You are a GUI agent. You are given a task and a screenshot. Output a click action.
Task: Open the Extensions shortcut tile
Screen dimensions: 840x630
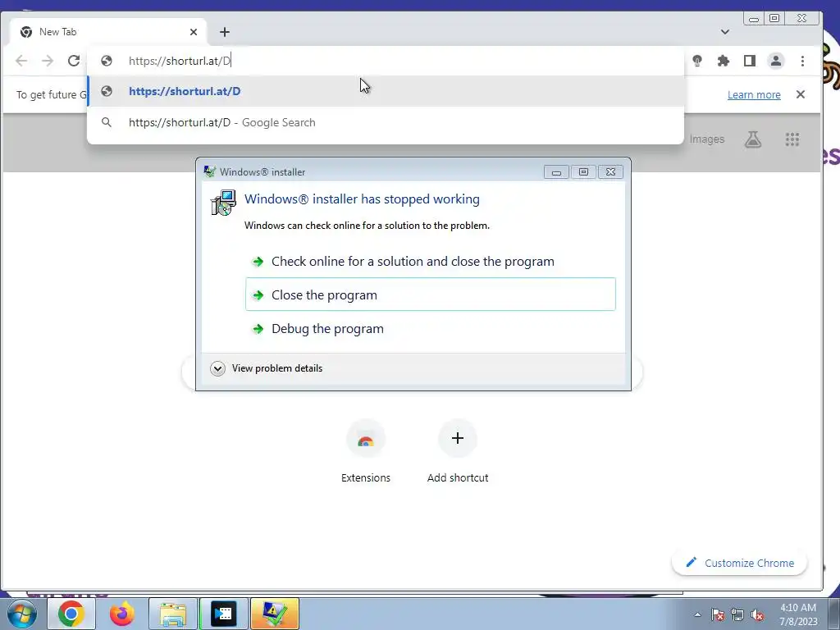pos(366,452)
